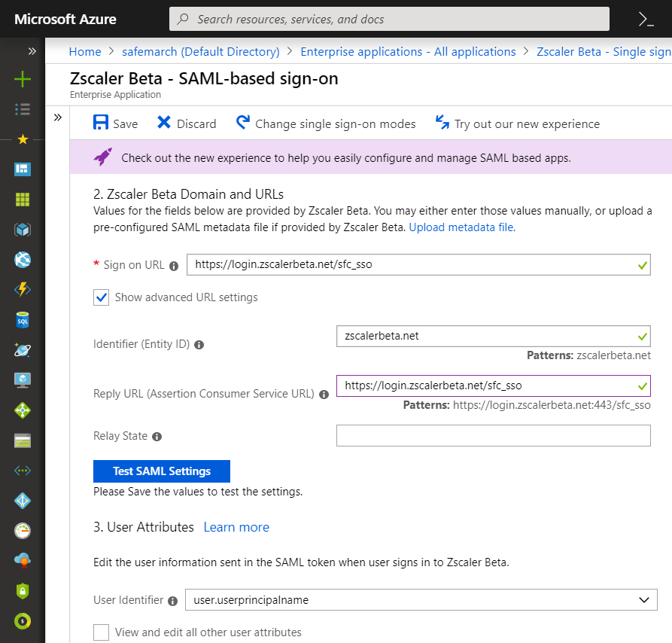Click into the Sign on URL field
This screenshot has height=643, width=672.
(x=418, y=264)
